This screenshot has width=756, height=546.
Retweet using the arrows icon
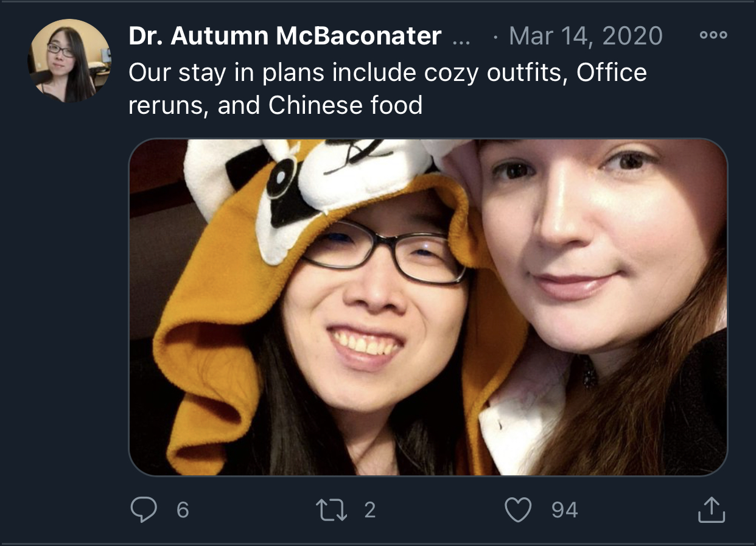click(x=333, y=509)
